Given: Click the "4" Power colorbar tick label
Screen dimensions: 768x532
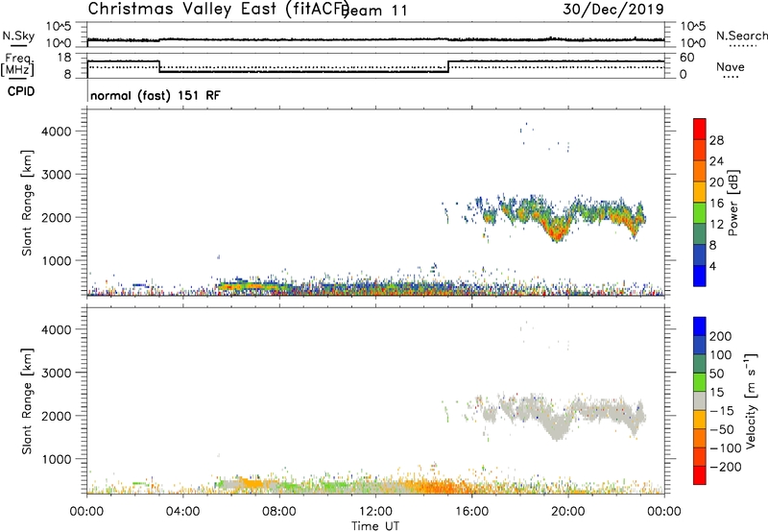Looking at the screenshot, I should coord(712,266).
